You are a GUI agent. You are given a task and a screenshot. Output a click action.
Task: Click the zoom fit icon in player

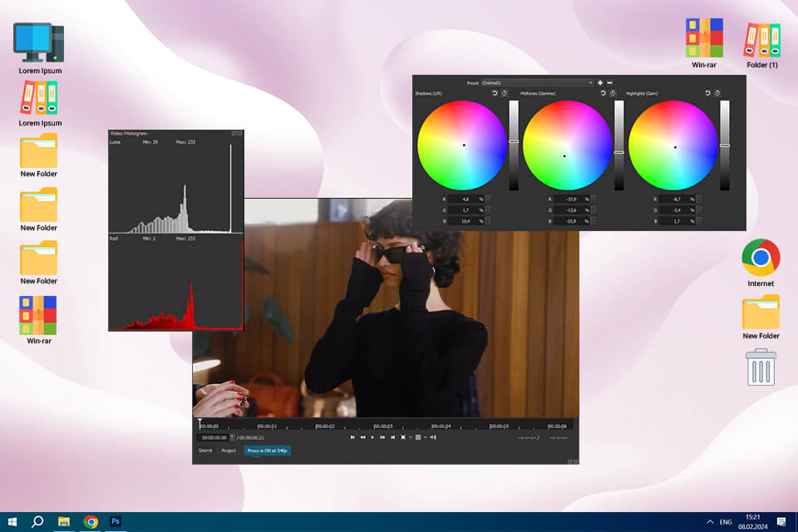tap(403, 437)
